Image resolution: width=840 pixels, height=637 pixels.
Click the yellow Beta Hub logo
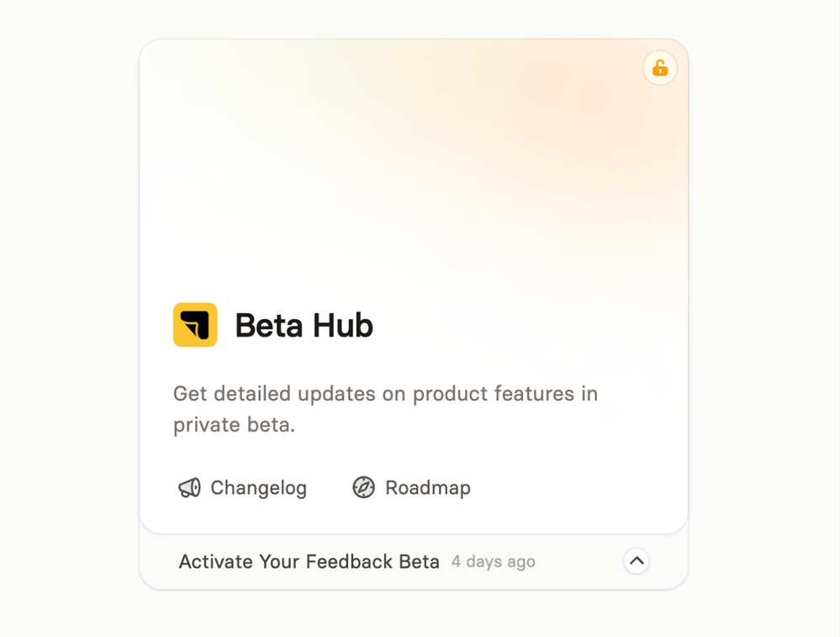pos(195,325)
